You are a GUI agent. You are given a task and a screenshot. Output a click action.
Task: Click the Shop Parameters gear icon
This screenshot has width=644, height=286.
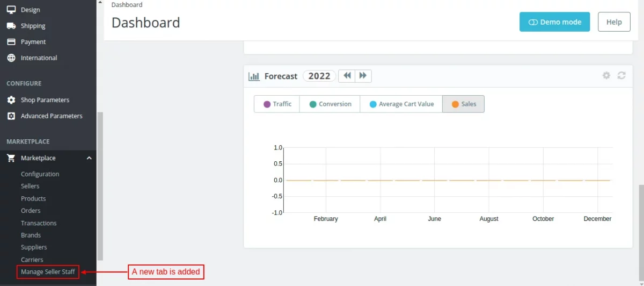coord(11,100)
